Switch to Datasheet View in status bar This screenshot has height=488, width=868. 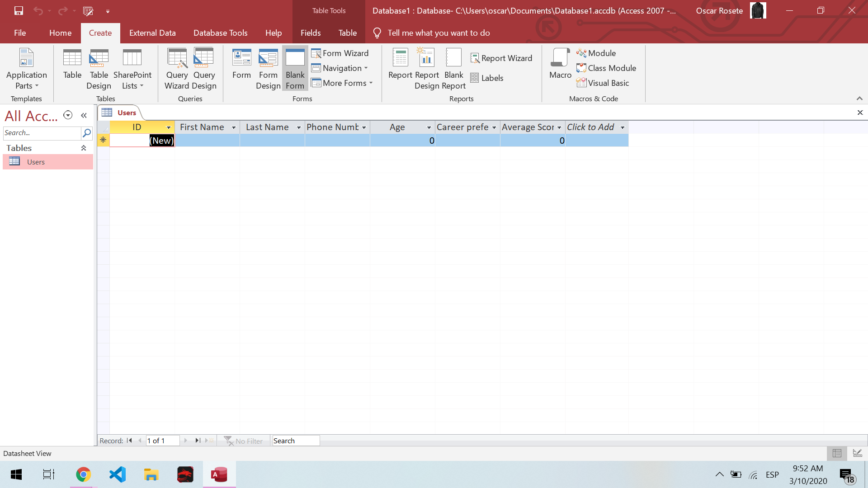[837, 453]
